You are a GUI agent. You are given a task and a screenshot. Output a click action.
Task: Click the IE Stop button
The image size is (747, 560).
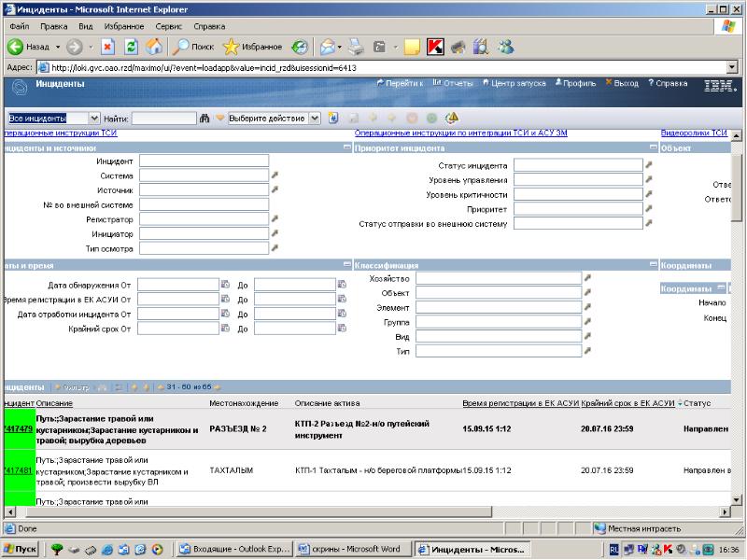click(108, 47)
